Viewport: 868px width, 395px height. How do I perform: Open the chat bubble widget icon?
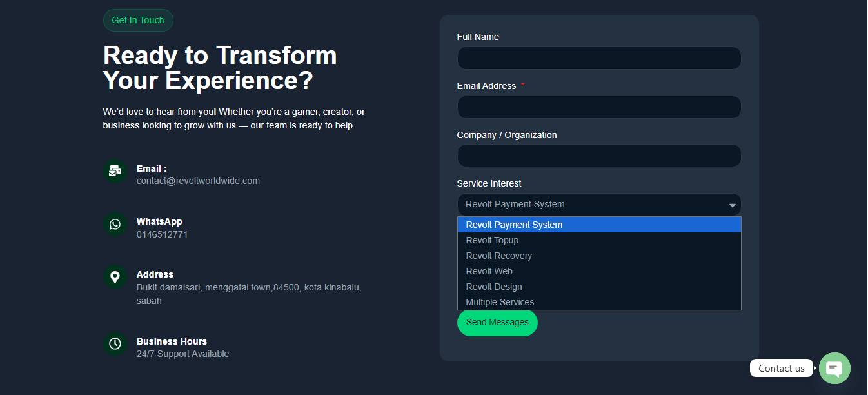[x=834, y=369]
